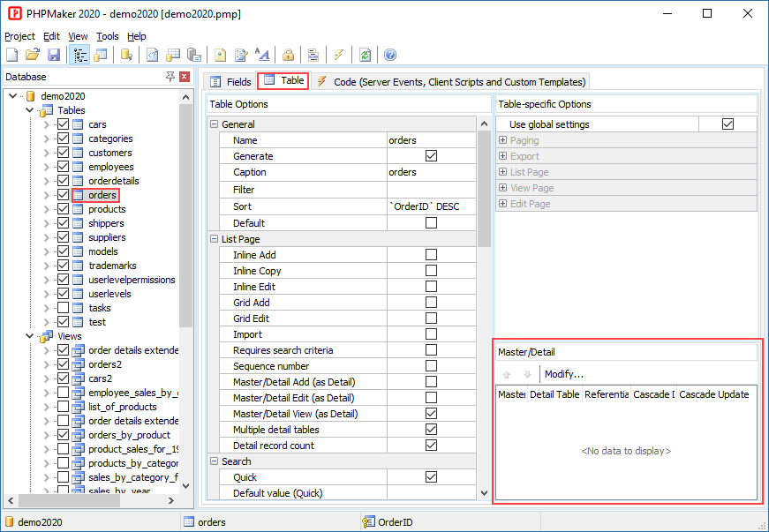769x532 pixels.
Task: Enable the Inline Add checkbox
Action: pyautogui.click(x=431, y=255)
